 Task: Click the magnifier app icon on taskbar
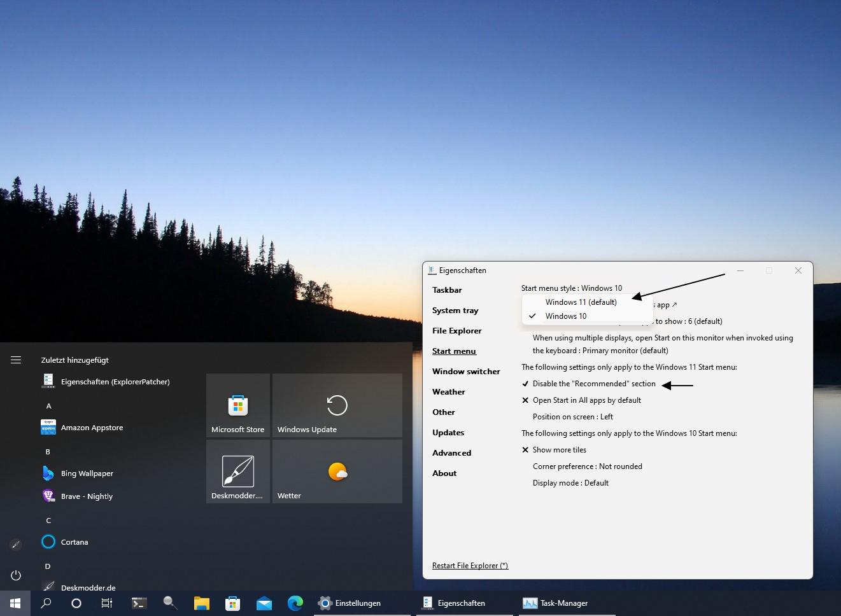click(170, 603)
